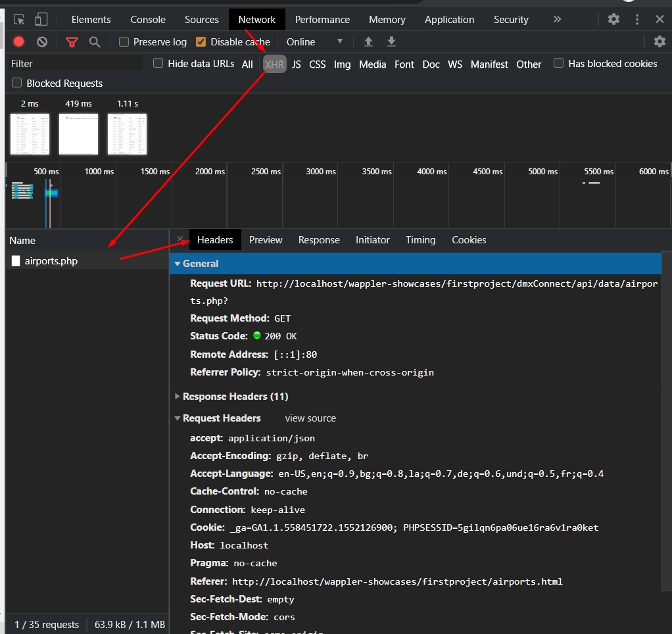
Task: Check the Hide data URLs option
Action: point(158,63)
